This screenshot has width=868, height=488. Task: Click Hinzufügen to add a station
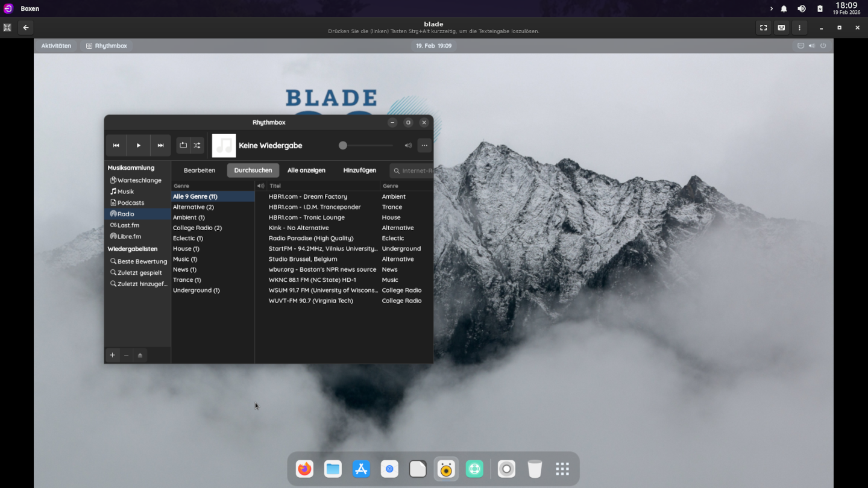[x=359, y=170]
